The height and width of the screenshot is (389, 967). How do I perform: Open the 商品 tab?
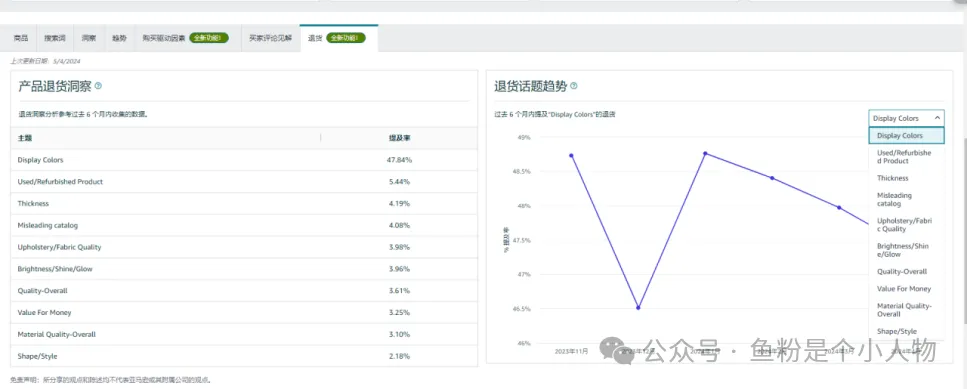[21, 38]
